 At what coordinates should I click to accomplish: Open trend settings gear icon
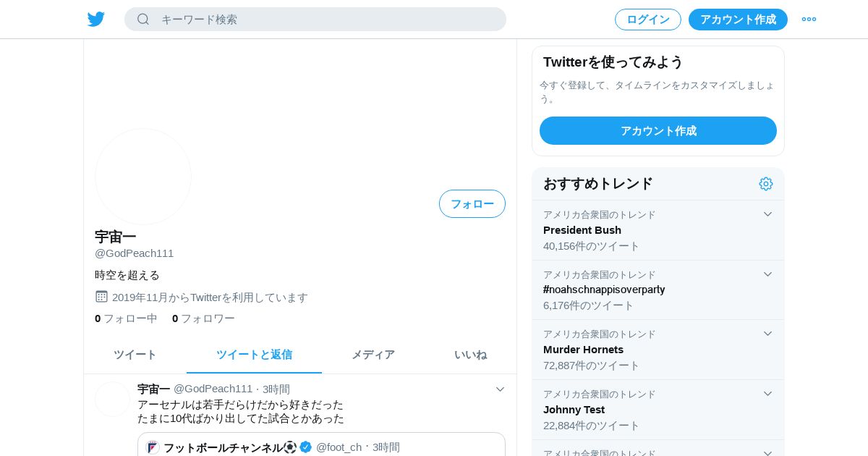(x=766, y=184)
